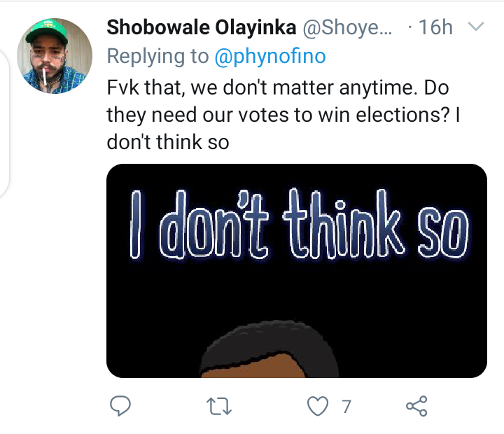Tap the partial white card at left edge
Screen dimensions: 504x434
click(3, 126)
